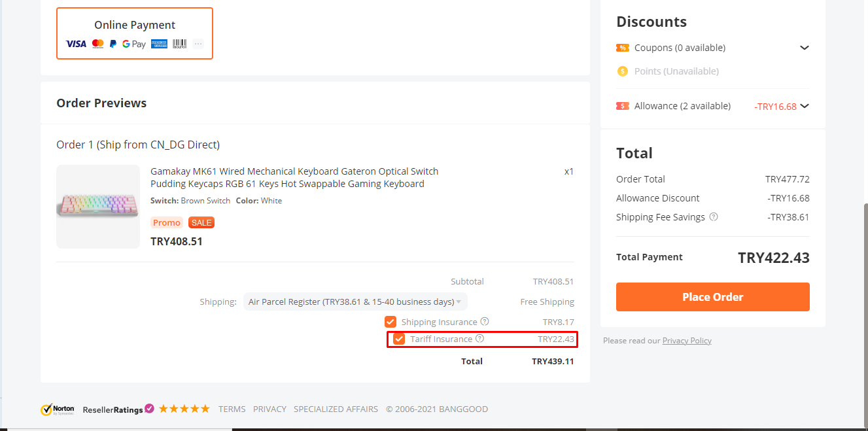
Task: Click the Shipping Insurance help icon
Action: [x=485, y=321]
